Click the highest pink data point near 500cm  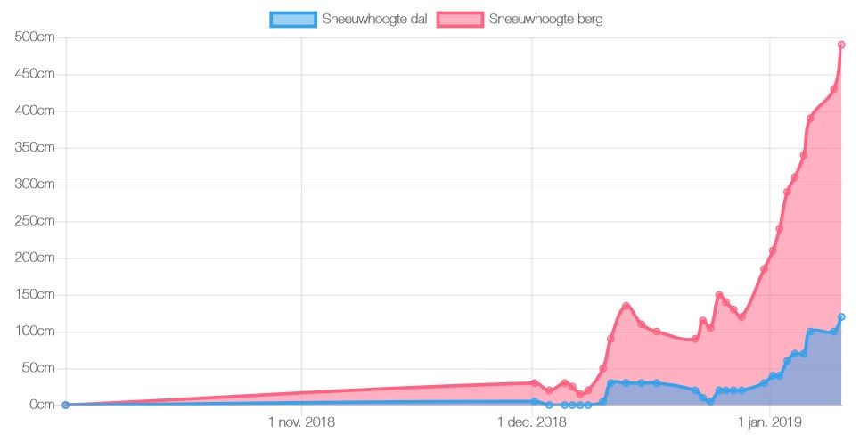click(841, 45)
